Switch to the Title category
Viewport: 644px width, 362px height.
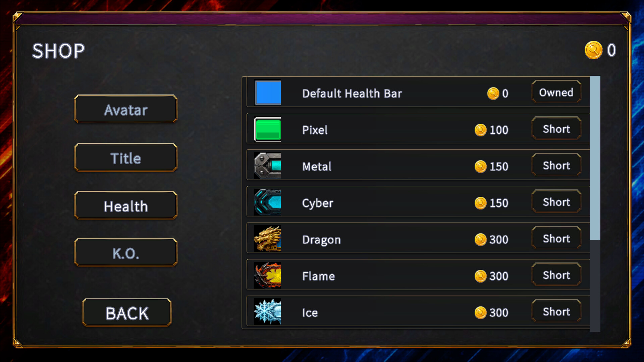click(126, 158)
